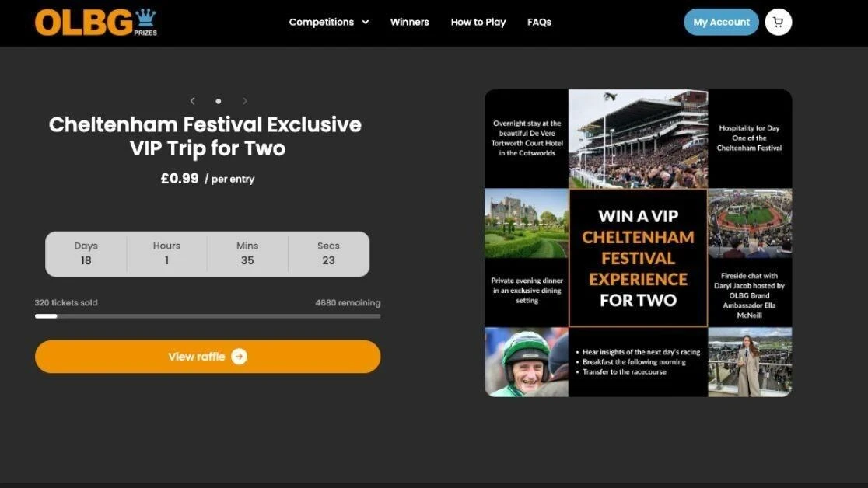
Task: Open the Winners page
Action: tap(410, 23)
